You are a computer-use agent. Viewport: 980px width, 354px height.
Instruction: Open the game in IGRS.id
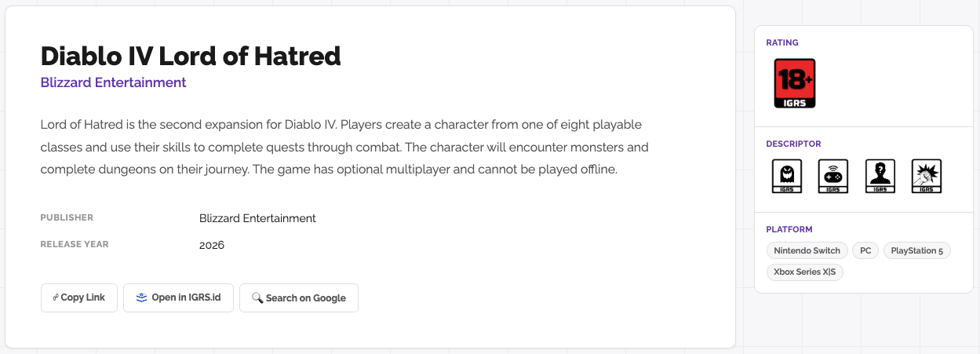coord(178,298)
